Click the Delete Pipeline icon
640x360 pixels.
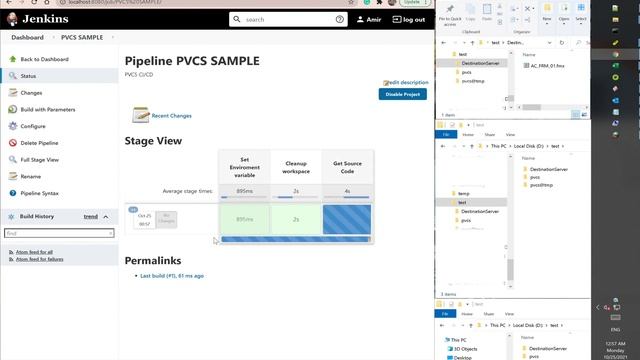click(13, 143)
